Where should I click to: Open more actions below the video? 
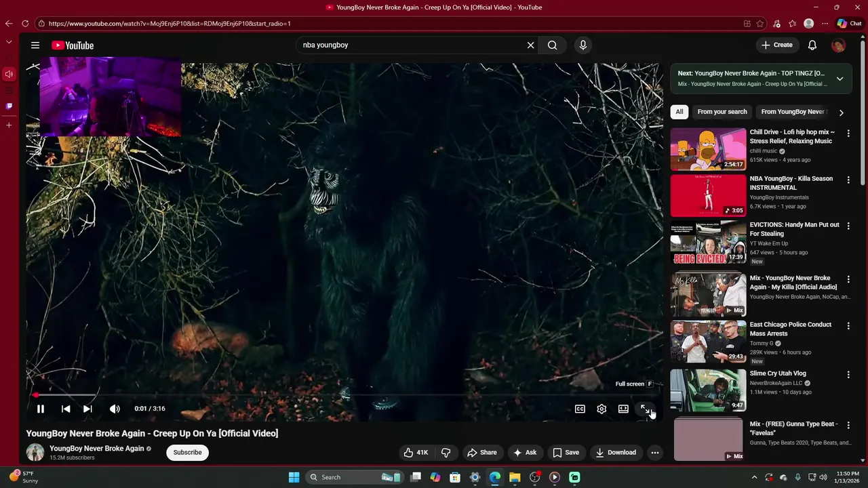pos(655,453)
